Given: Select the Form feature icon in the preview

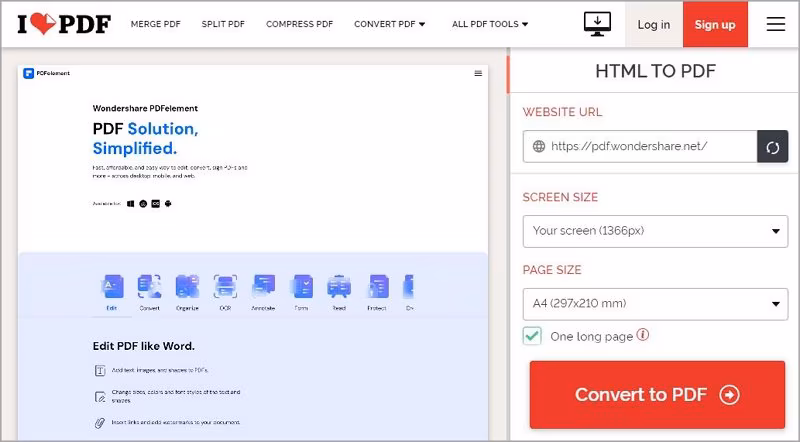Looking at the screenshot, I should tap(302, 286).
